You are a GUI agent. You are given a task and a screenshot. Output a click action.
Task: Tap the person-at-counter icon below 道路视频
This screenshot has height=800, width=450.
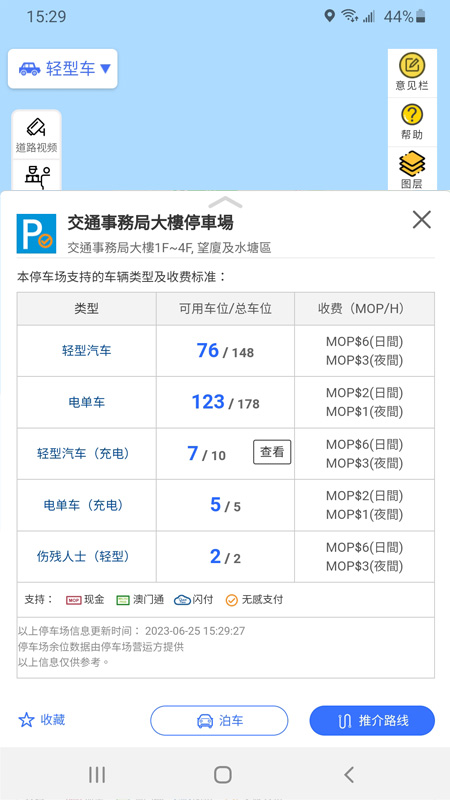[x=37, y=176]
